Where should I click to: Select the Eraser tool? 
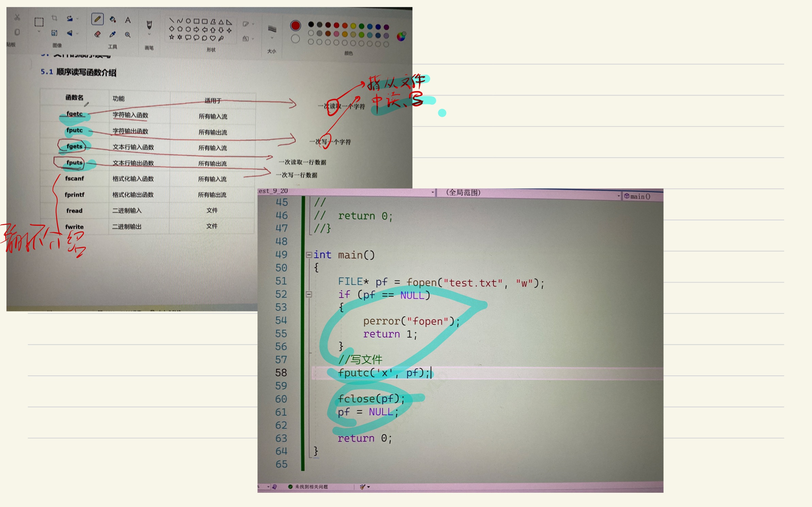[97, 34]
